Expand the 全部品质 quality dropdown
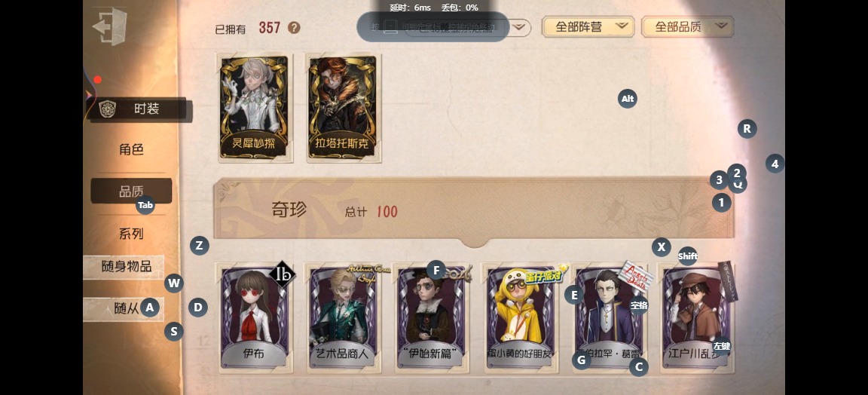 click(x=687, y=26)
